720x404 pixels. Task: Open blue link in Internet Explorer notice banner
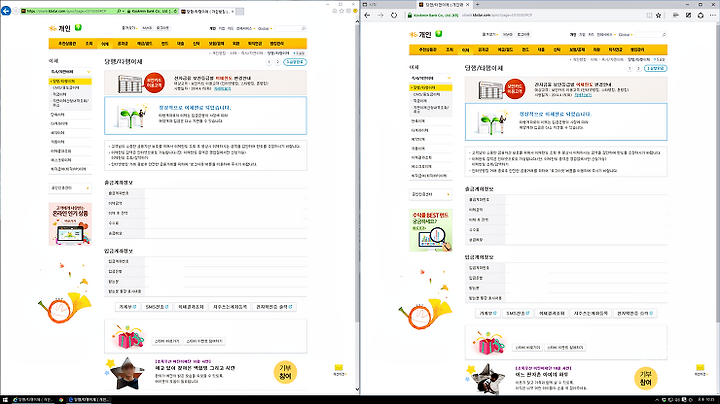point(223,89)
